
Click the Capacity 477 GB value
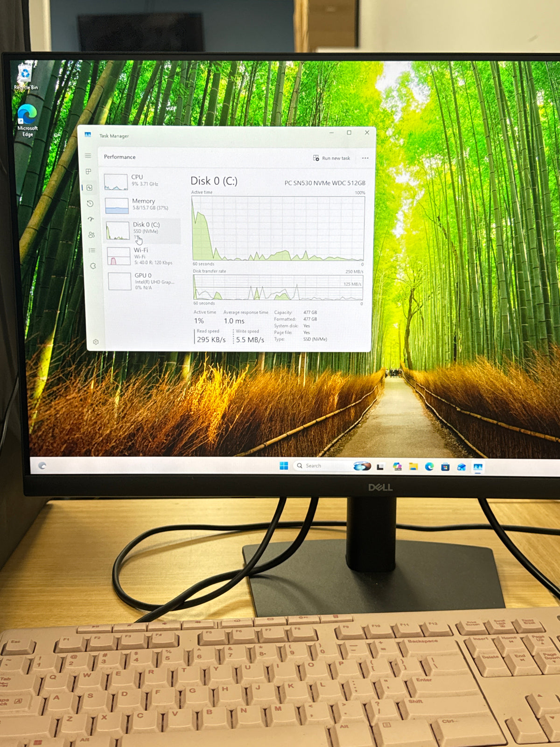pos(310,312)
